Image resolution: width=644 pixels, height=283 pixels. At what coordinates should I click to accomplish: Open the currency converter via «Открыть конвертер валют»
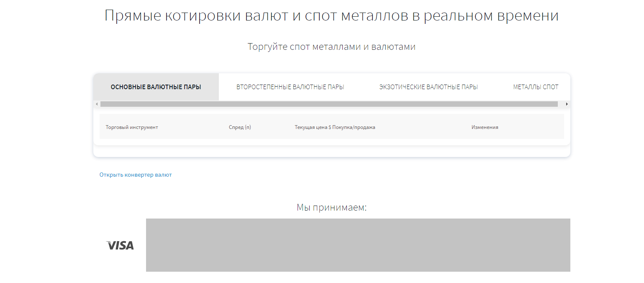[x=135, y=175]
